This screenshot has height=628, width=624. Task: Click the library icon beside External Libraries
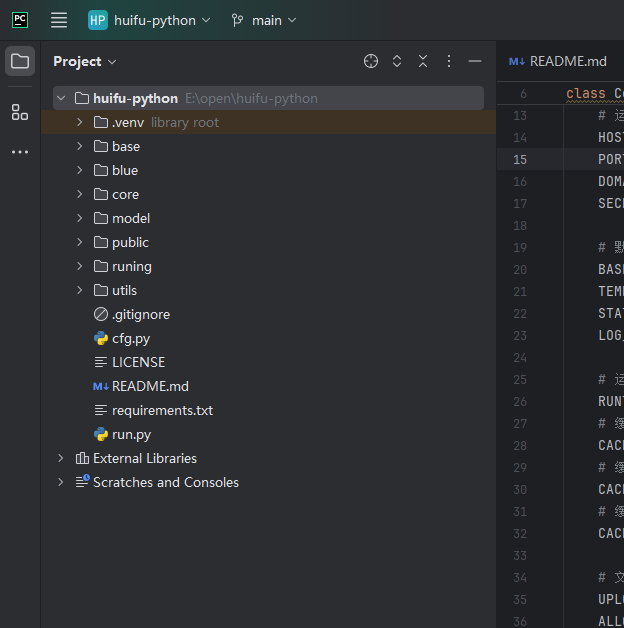(x=82, y=458)
